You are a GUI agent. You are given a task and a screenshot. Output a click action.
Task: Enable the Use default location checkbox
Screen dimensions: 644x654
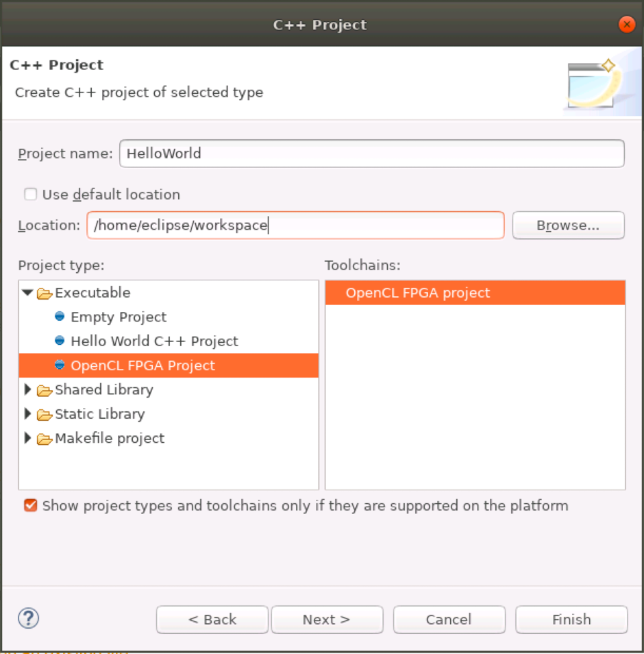click(30, 195)
